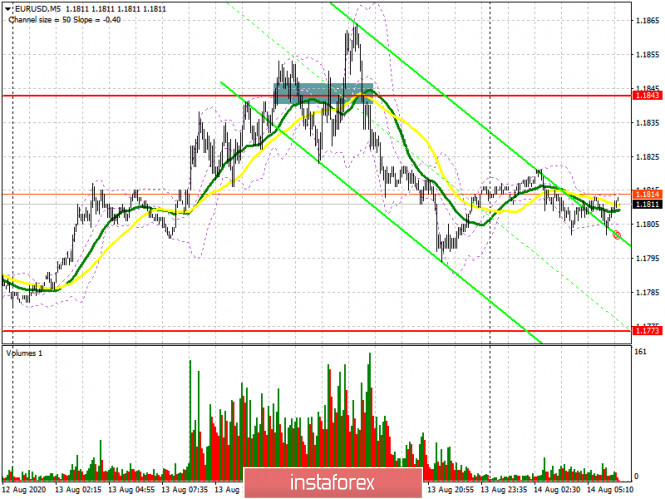The height and width of the screenshot is (499, 665).
Task: Click the triangle arrow before EURUSD,M5
Action: [7, 8]
